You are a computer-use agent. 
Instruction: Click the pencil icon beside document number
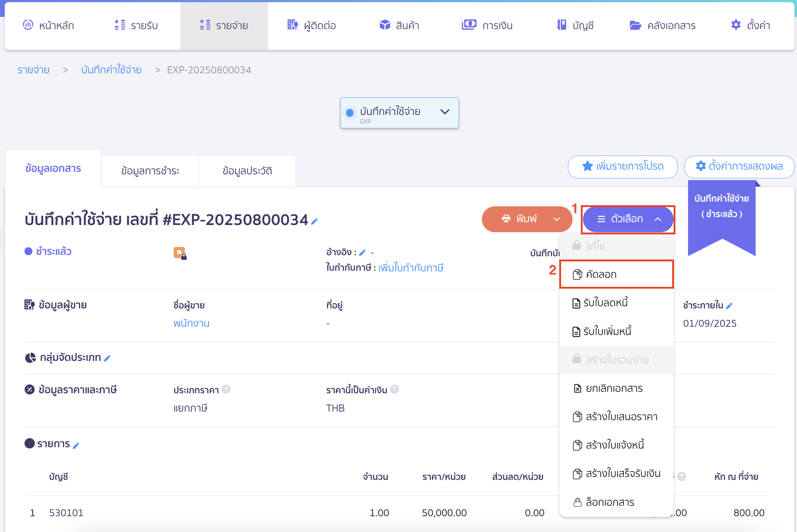(x=314, y=221)
